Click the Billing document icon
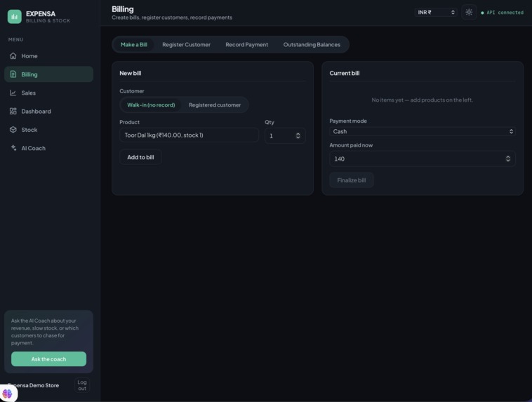This screenshot has width=532, height=402. pyautogui.click(x=13, y=74)
